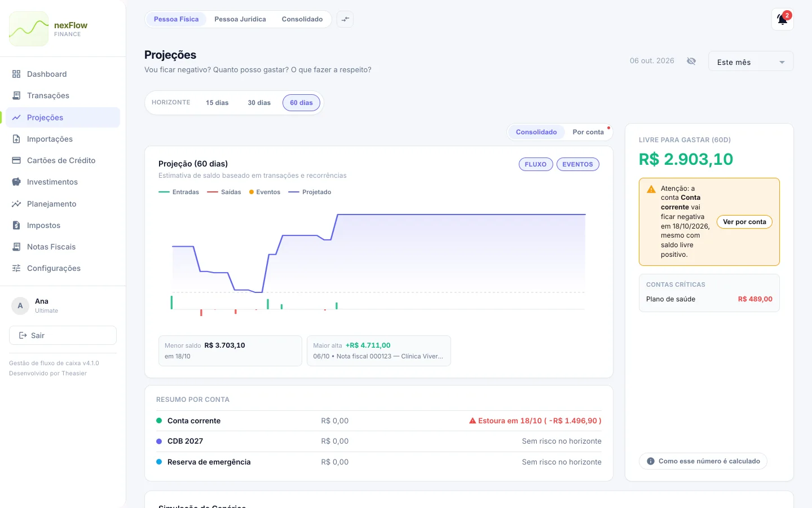The width and height of the screenshot is (812, 508).
Task: Click the Maior alta +R$ 4.711,00 card
Action: click(379, 351)
